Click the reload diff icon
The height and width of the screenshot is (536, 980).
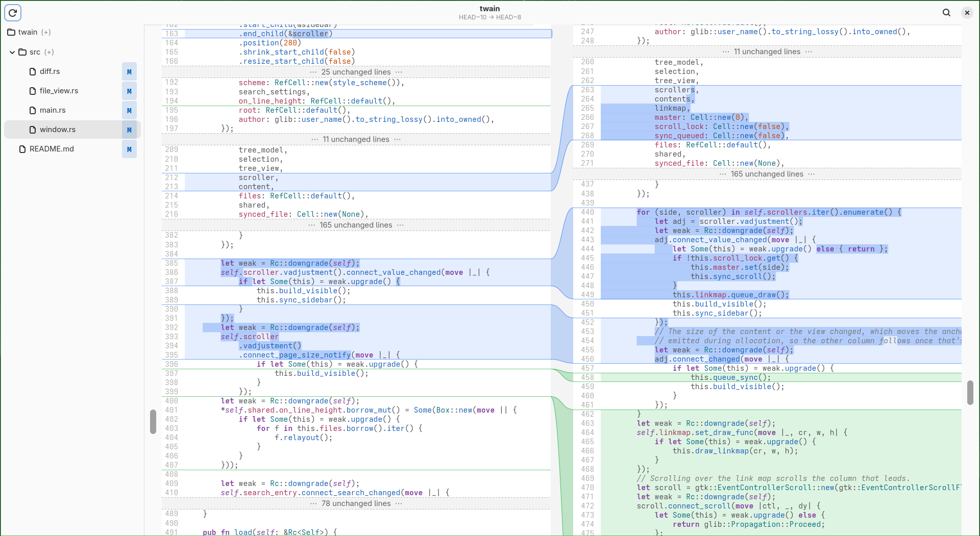[13, 13]
